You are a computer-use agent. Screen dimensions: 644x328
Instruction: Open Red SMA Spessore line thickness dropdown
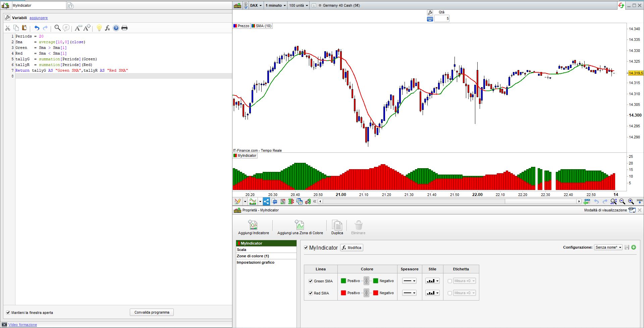click(x=409, y=293)
